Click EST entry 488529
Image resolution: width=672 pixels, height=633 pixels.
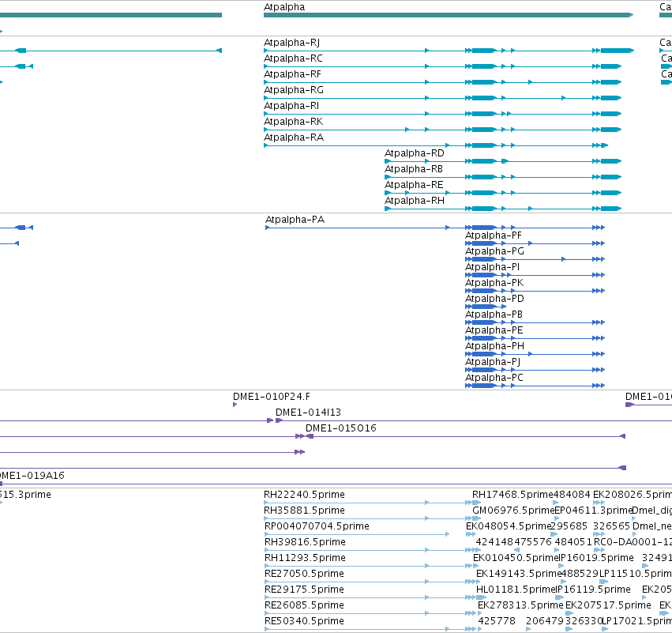point(580,575)
